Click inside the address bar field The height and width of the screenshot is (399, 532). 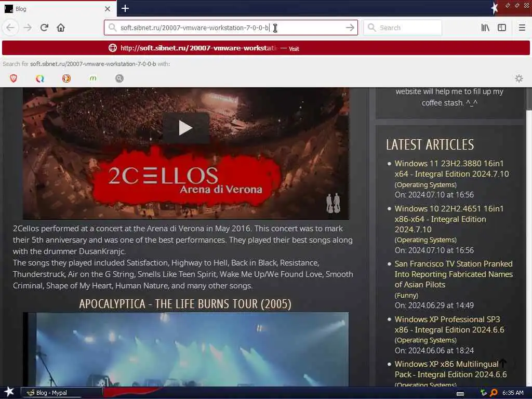231,28
